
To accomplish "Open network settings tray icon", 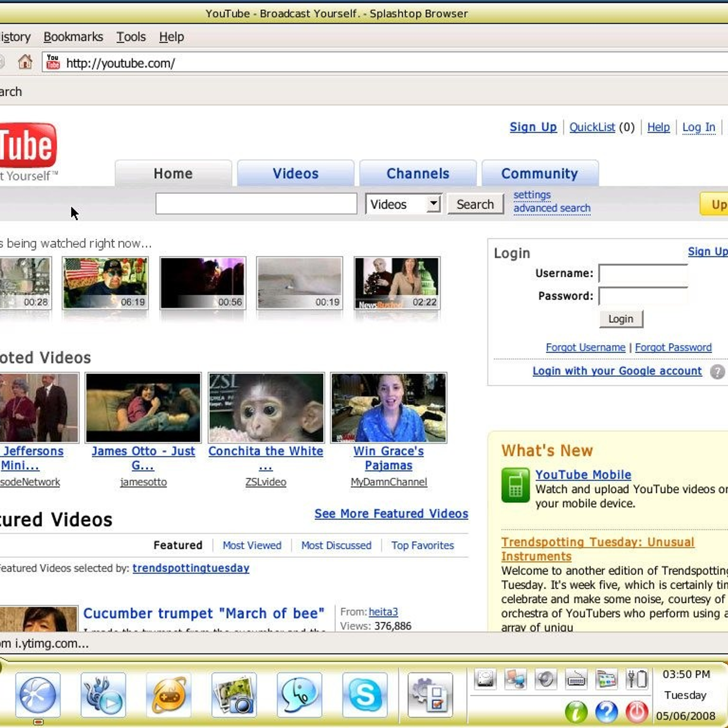I will point(516,679).
